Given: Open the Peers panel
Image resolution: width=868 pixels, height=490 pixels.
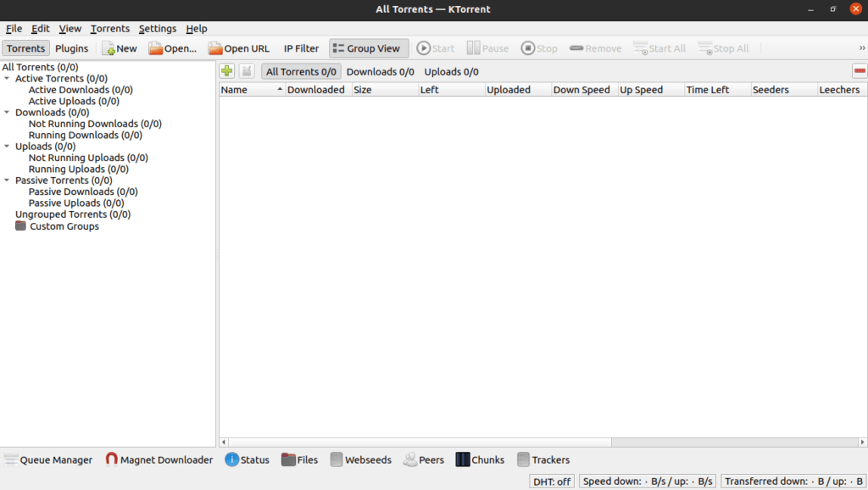Looking at the screenshot, I should tap(424, 459).
